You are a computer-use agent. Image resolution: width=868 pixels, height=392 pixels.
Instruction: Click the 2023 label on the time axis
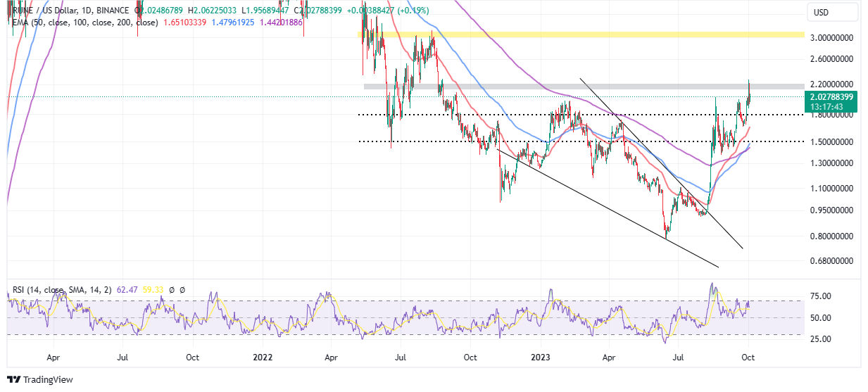point(540,357)
